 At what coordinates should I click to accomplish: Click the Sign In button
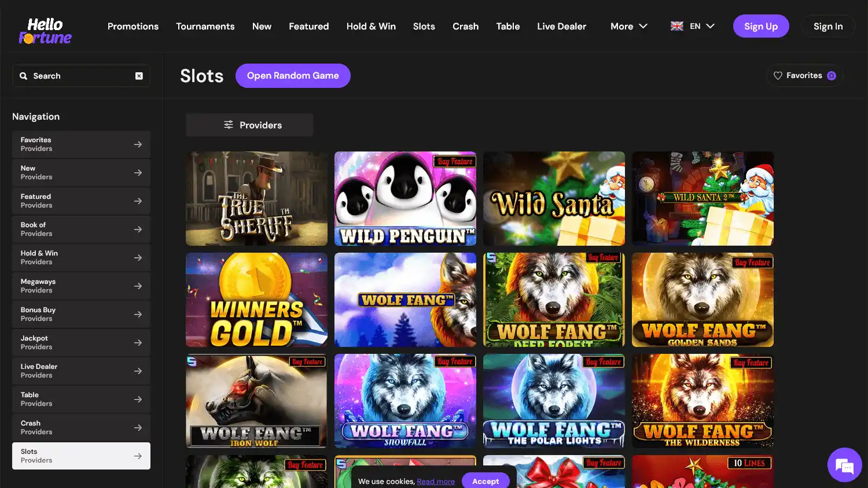click(828, 26)
